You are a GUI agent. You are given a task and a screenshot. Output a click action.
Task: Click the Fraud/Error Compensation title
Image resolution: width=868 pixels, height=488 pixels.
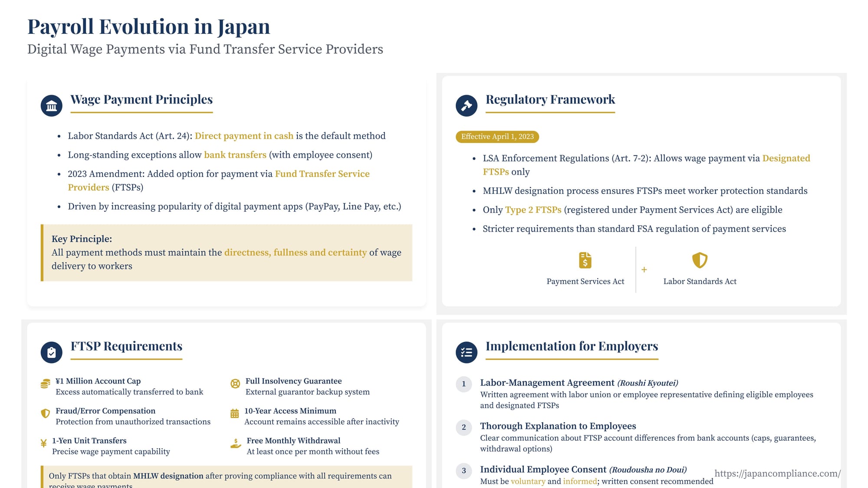click(105, 411)
